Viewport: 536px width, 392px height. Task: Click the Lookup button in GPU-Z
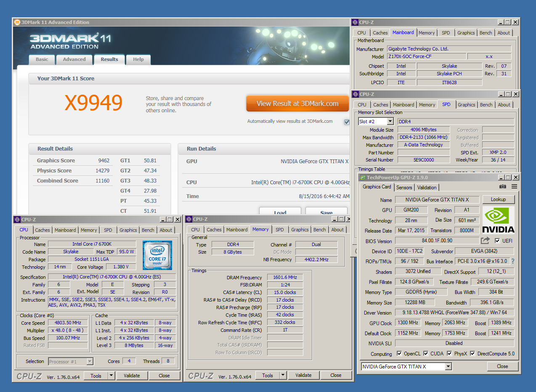(x=498, y=199)
